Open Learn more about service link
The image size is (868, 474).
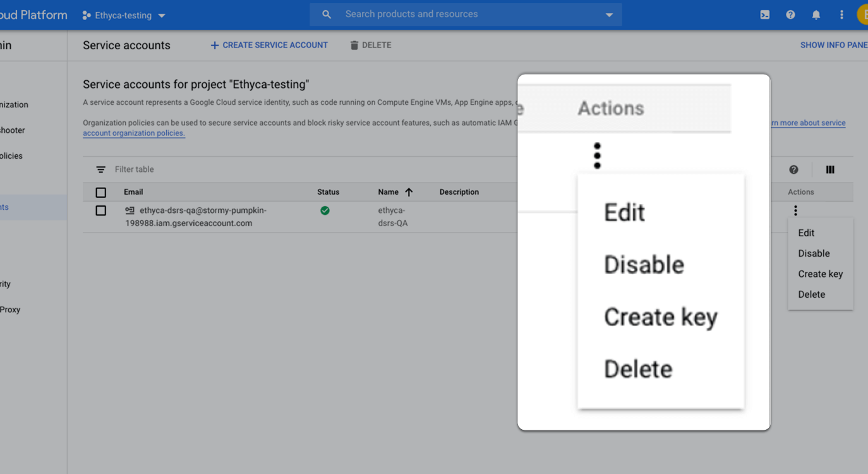point(808,123)
